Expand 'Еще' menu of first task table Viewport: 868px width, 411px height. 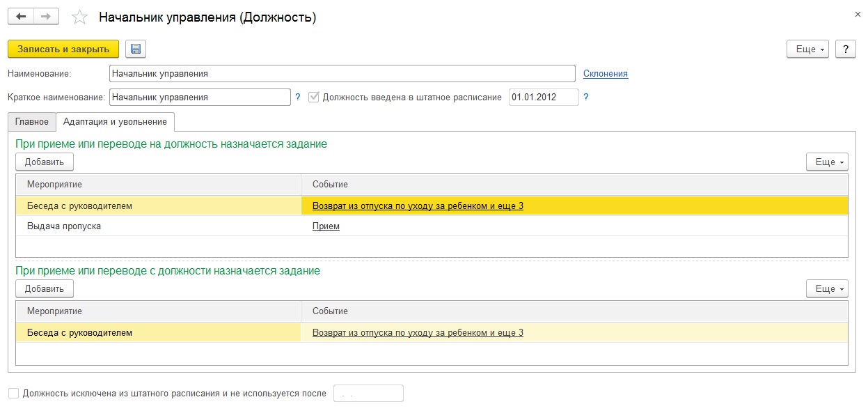[x=827, y=162]
